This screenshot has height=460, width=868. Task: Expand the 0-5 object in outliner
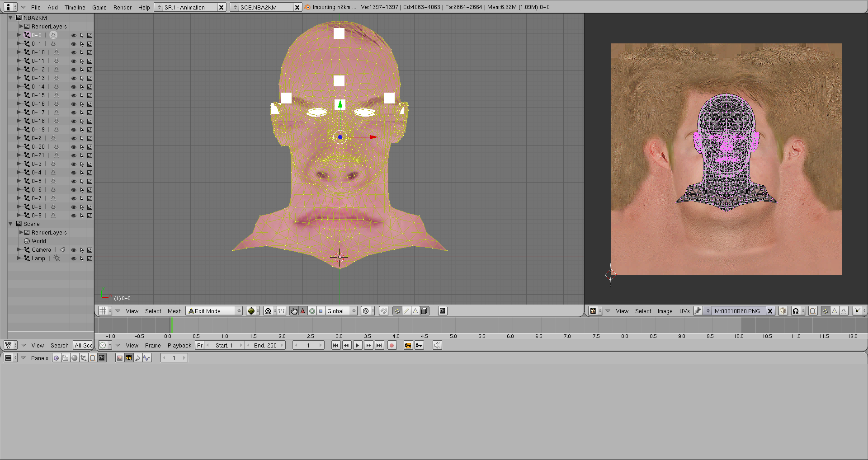click(x=19, y=181)
